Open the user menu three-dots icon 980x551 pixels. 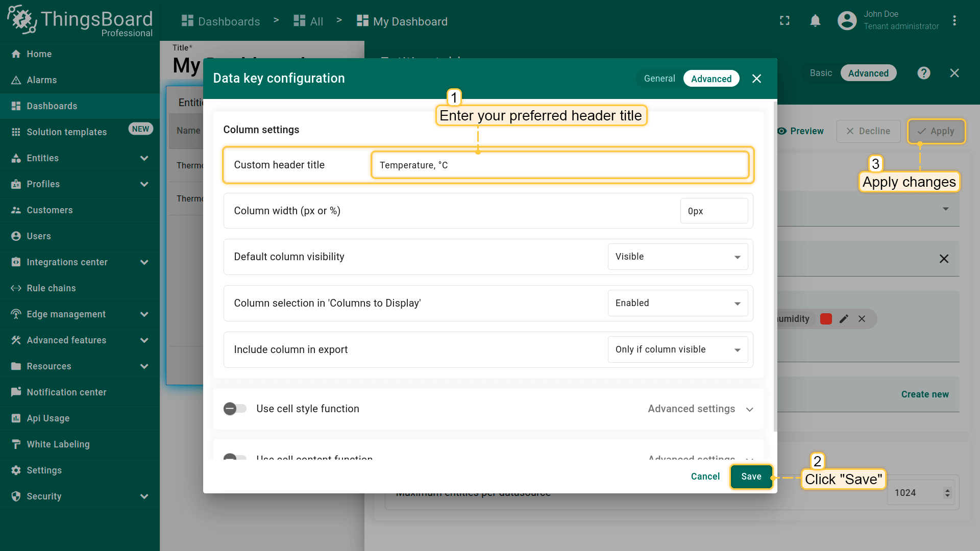(x=954, y=21)
